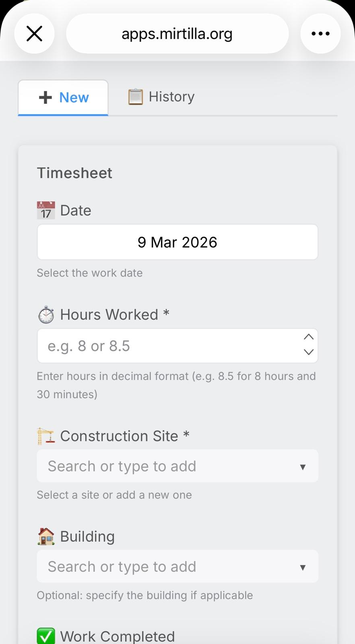Image resolution: width=355 pixels, height=644 pixels.
Task: Select the New tab
Action: pos(63,97)
